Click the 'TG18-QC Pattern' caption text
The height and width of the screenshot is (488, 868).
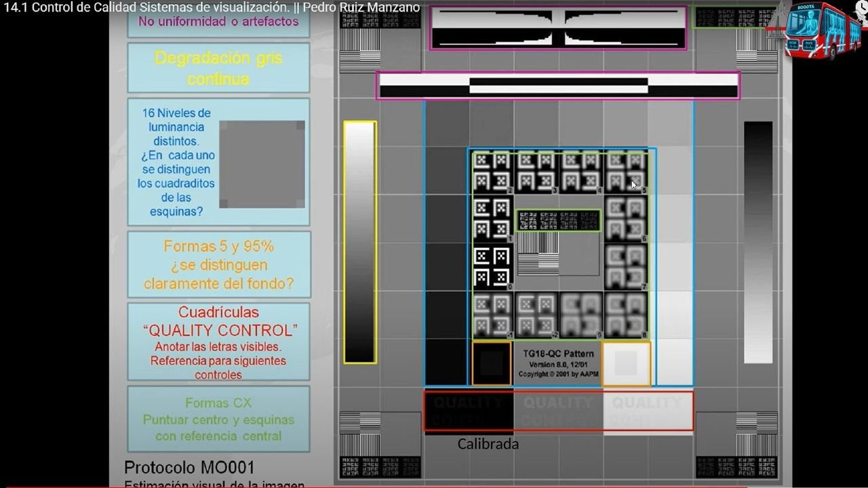[x=558, y=354]
